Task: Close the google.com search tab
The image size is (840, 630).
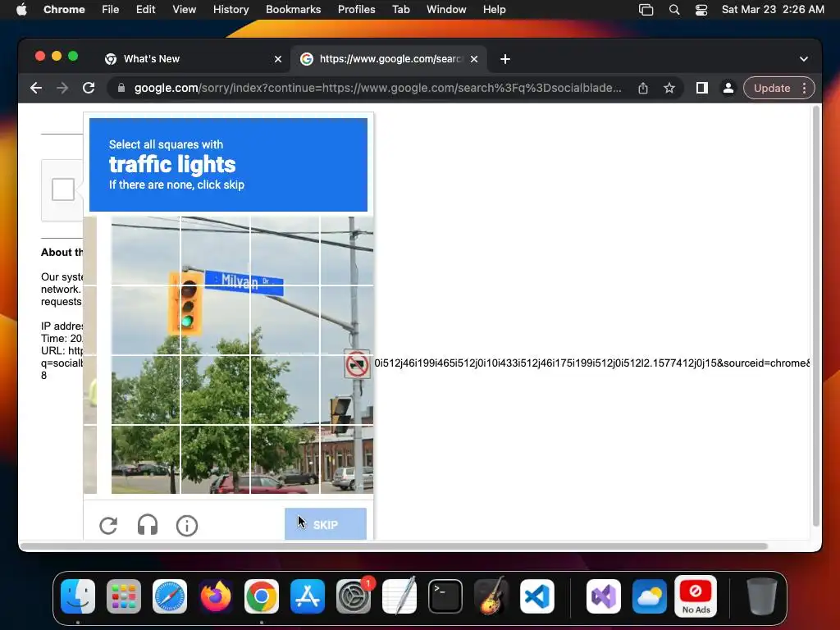Action: coord(474,59)
